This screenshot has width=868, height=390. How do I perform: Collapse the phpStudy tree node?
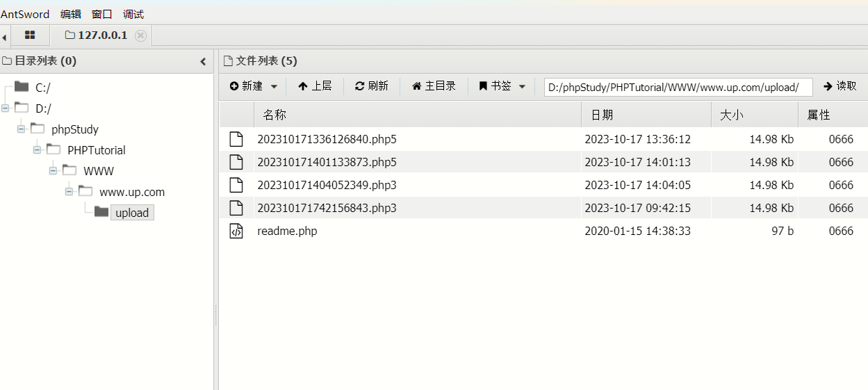coord(22,129)
